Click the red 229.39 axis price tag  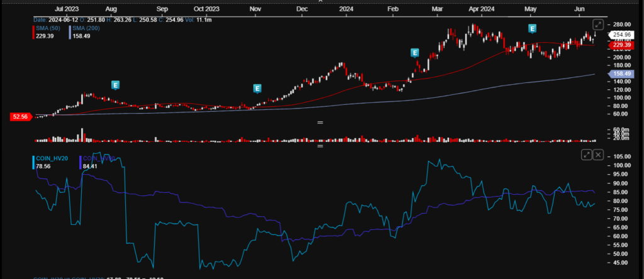point(621,45)
